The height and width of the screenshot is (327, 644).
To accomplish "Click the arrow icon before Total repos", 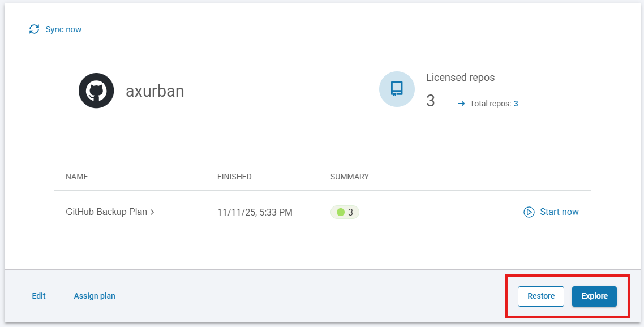I will point(461,104).
